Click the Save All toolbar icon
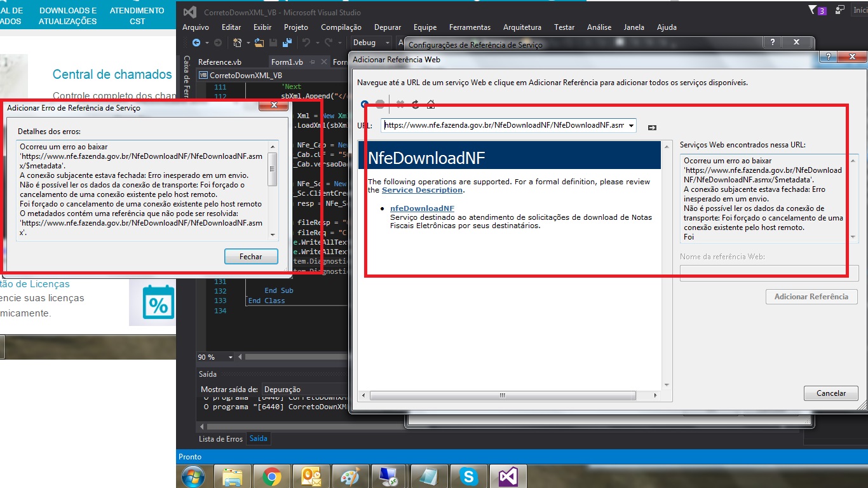The image size is (868, 488). pos(287,43)
